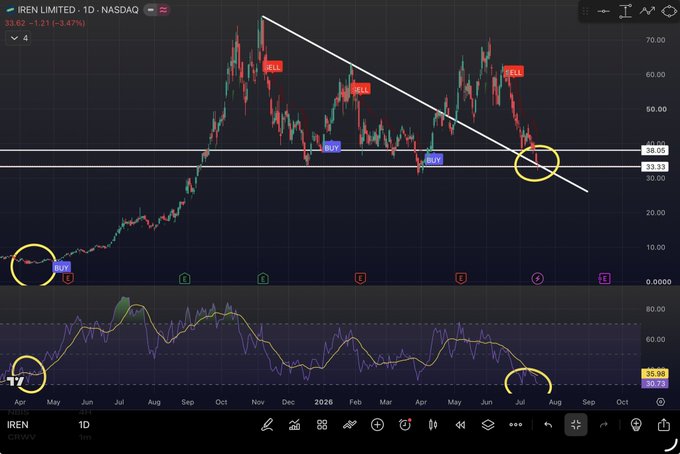
Task: Toggle the grey minus status pill
Action: point(150,10)
